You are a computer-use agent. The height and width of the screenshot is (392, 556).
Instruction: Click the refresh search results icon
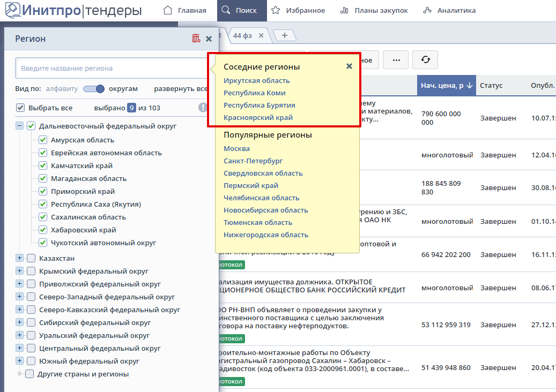425,60
